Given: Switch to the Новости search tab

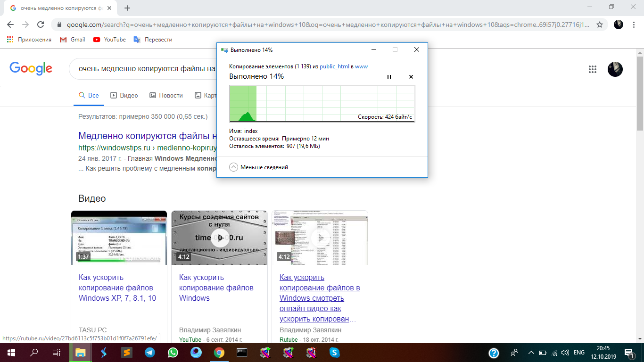Looking at the screenshot, I should pyautogui.click(x=166, y=95).
